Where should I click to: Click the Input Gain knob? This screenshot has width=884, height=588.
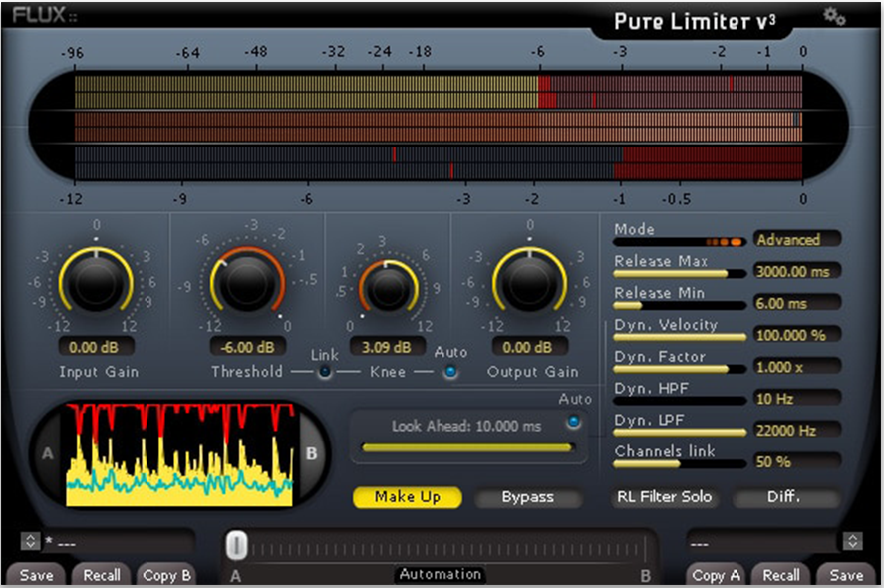(x=97, y=282)
